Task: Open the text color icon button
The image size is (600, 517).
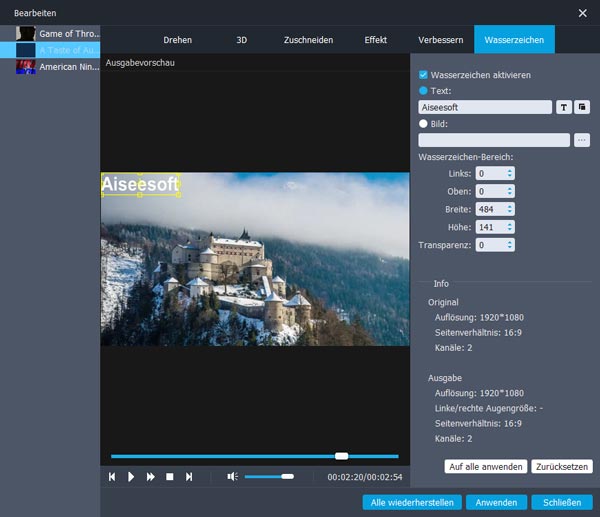Action: [582, 107]
